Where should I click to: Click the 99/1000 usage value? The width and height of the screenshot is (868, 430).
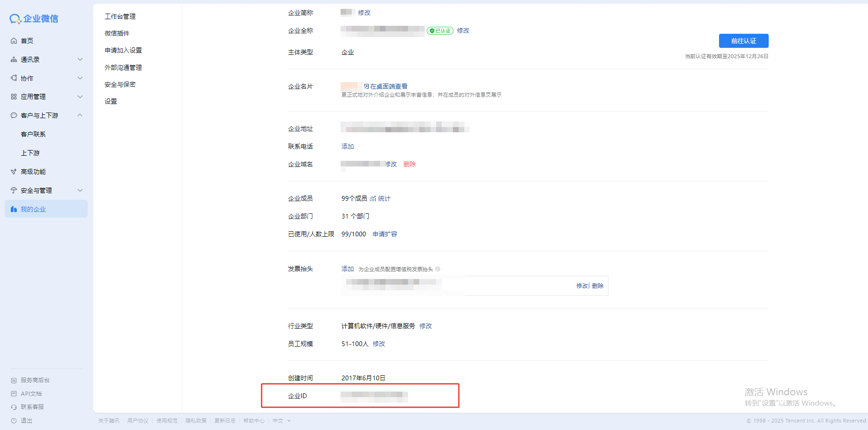coord(354,234)
